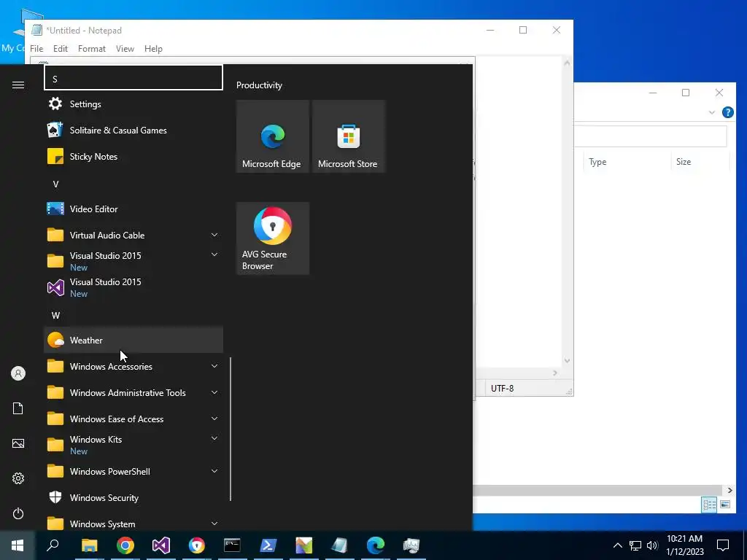The height and width of the screenshot is (560, 747).
Task: Open taskbar Search magnifier
Action: pyautogui.click(x=53, y=545)
